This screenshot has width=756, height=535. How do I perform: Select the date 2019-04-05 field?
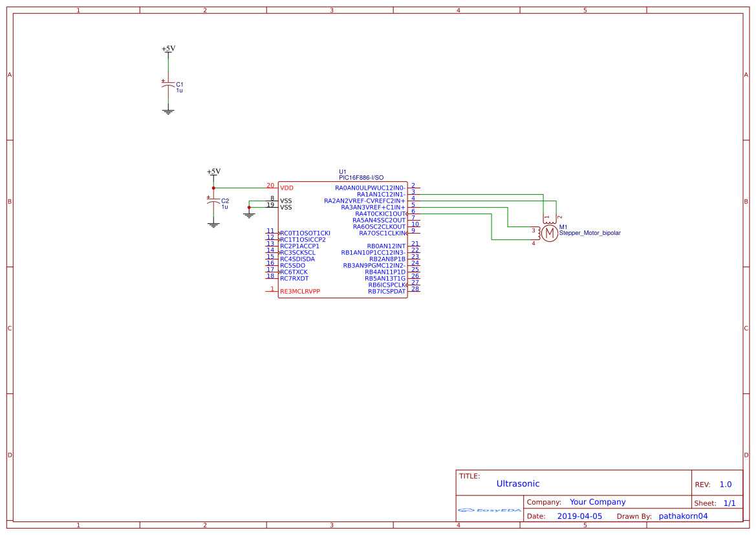(579, 516)
